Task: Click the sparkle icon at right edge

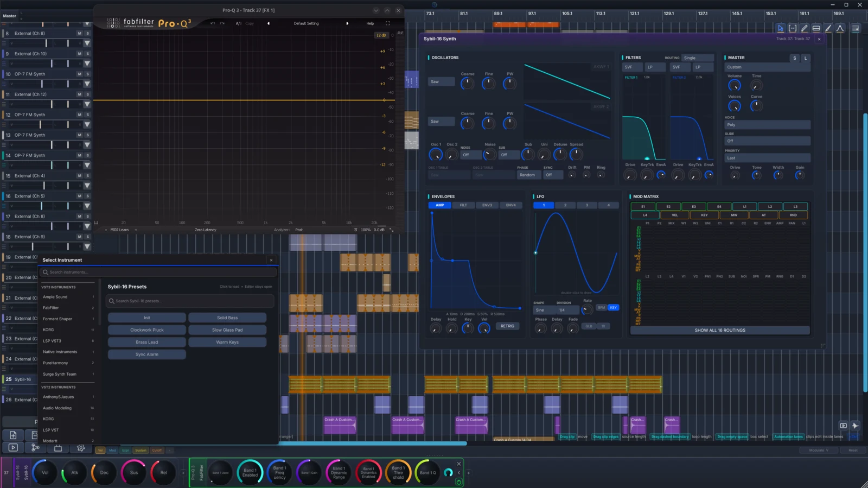Action: coord(855,426)
